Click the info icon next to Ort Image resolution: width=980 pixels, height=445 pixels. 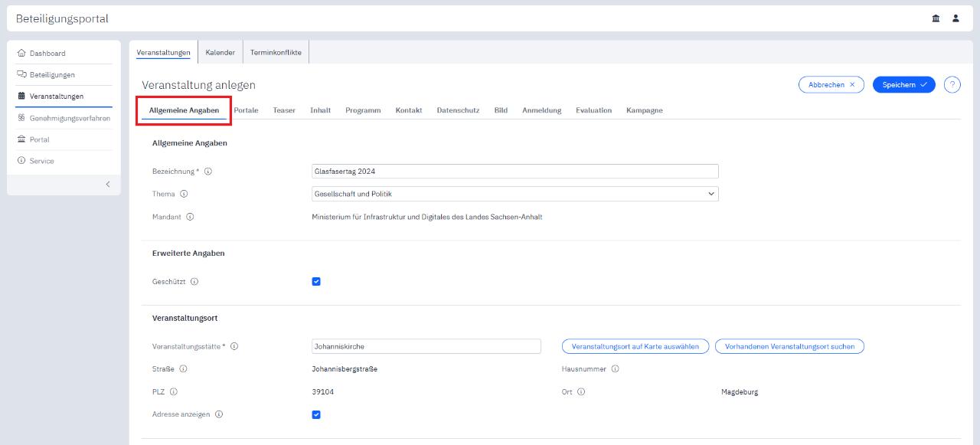pyautogui.click(x=581, y=392)
